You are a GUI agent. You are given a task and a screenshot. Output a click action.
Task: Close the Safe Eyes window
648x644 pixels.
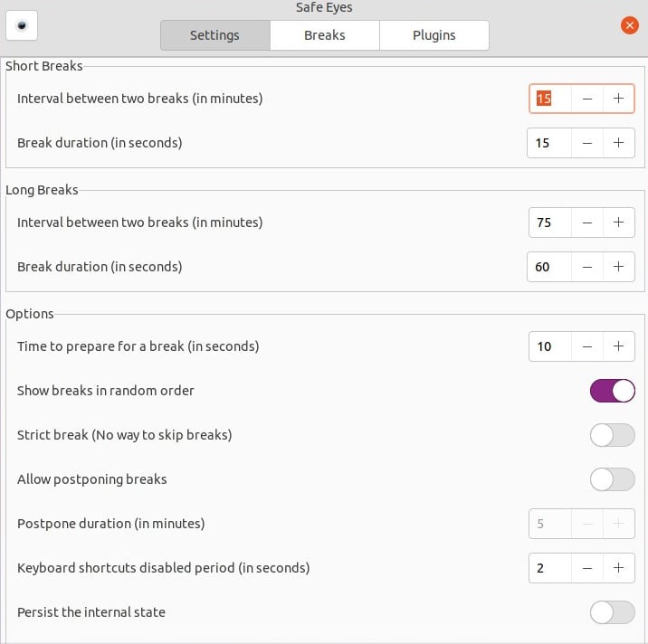coord(629,25)
